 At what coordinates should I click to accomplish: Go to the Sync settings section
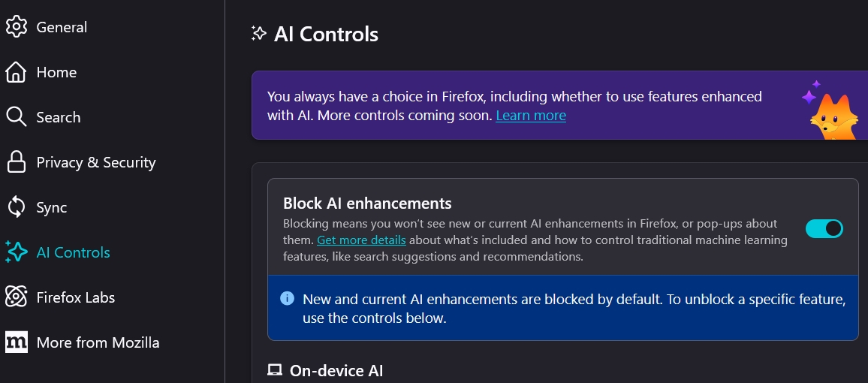tap(51, 207)
